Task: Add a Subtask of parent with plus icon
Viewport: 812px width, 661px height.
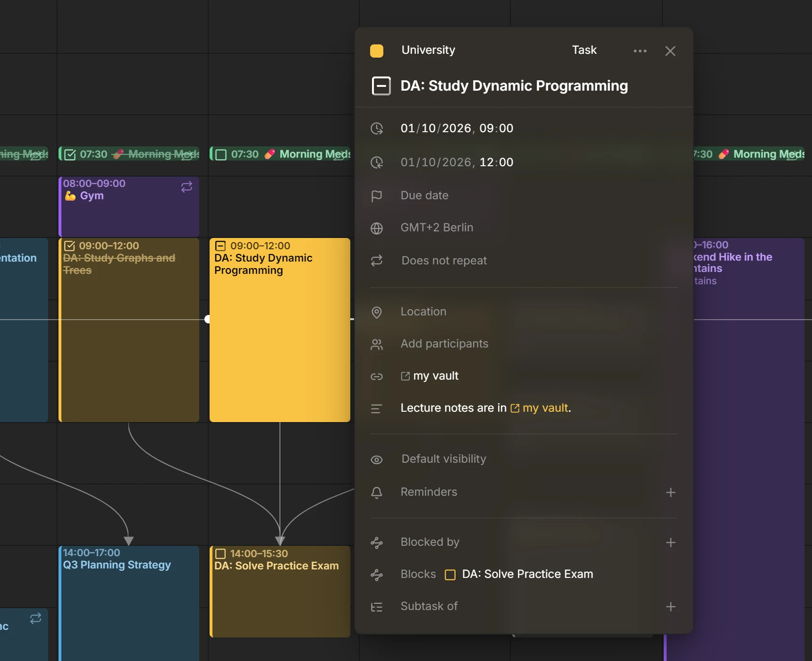Action: point(670,607)
